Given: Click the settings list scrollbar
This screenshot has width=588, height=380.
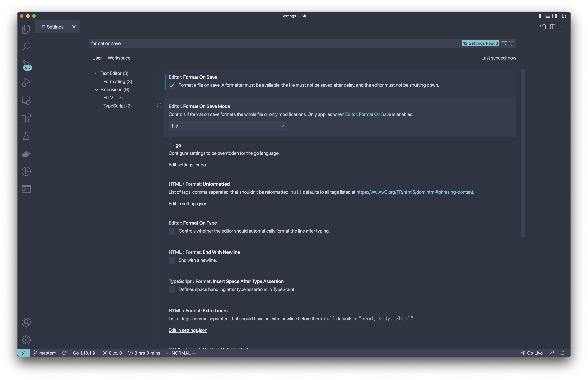Looking at the screenshot, I should coord(523,153).
